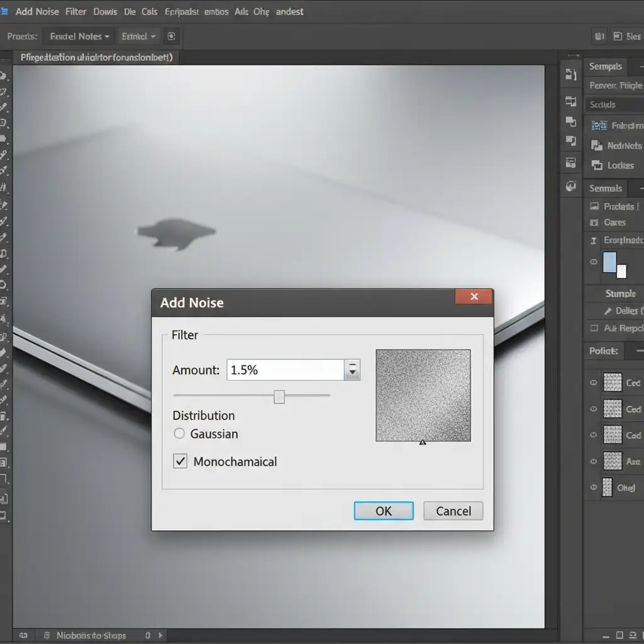Hide the Asa layer via its eye icon

tap(593, 461)
